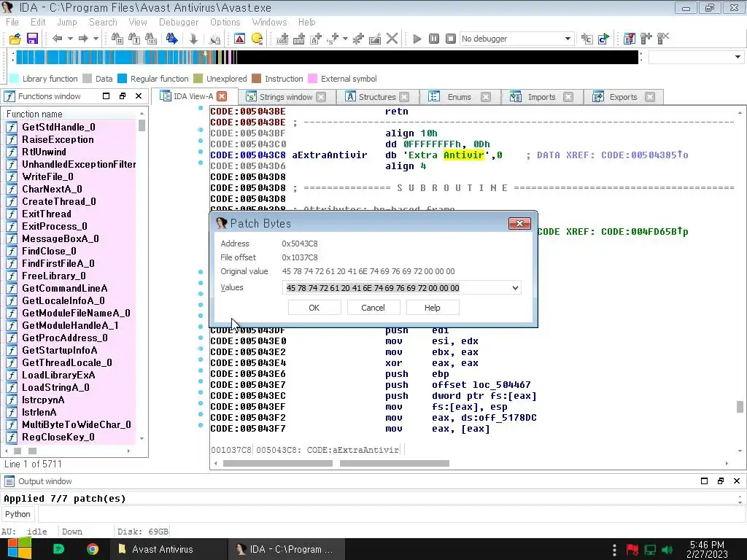This screenshot has width=747, height=560.
Task: Float the Functions window panel
Action: (x=123, y=96)
